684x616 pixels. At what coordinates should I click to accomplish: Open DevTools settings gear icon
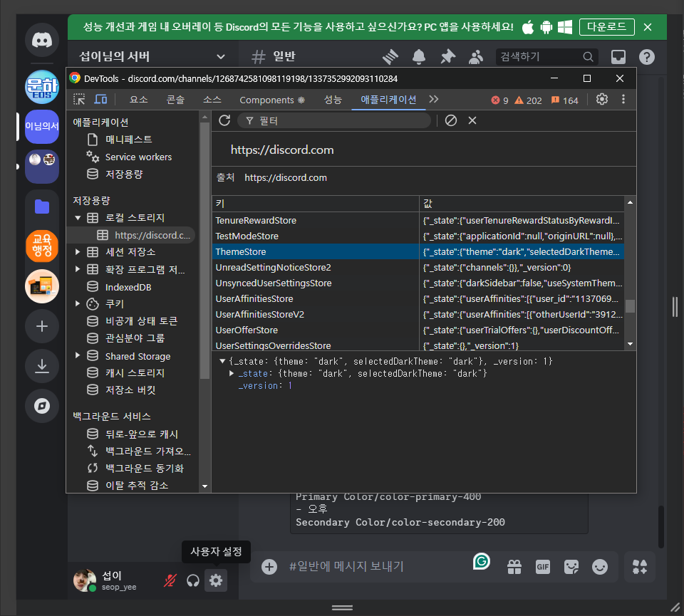point(602,100)
